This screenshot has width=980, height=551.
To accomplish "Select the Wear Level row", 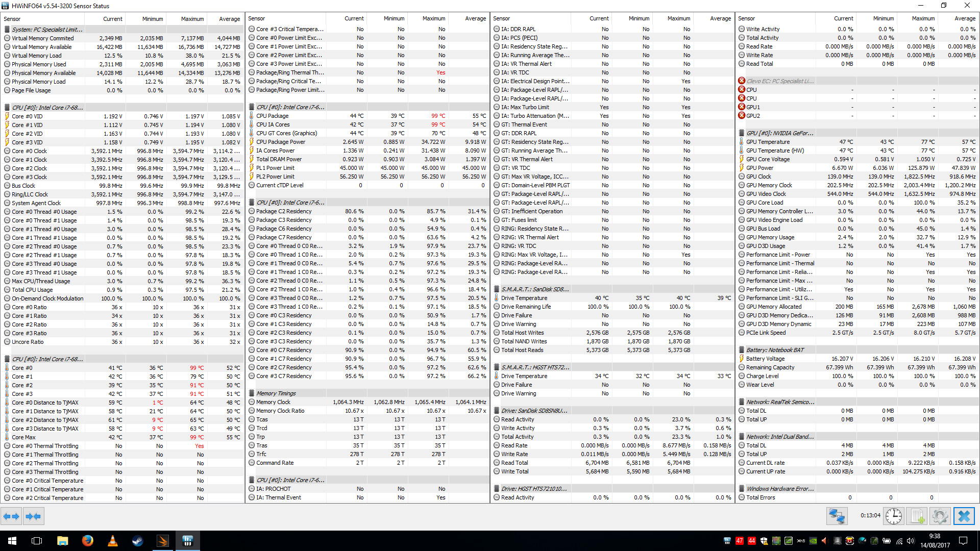I will [x=857, y=385].
